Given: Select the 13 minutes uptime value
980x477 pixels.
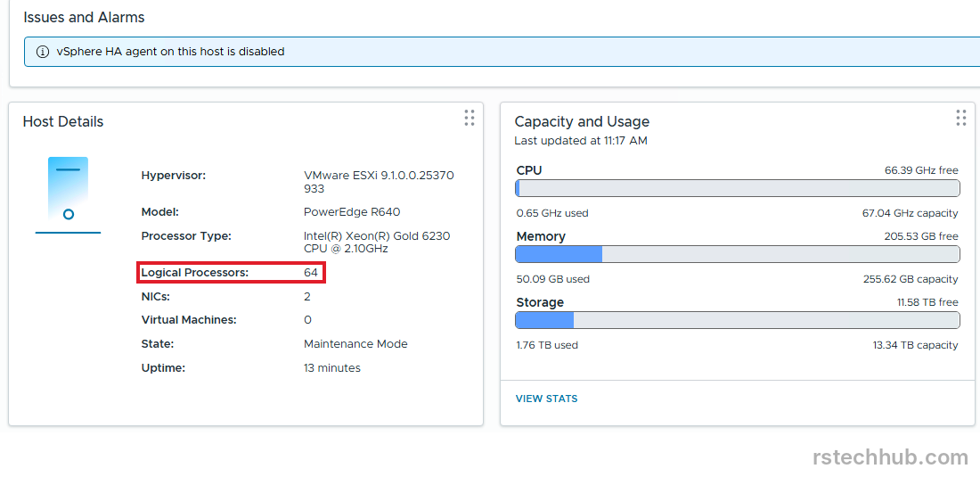Looking at the screenshot, I should tap(332, 368).
